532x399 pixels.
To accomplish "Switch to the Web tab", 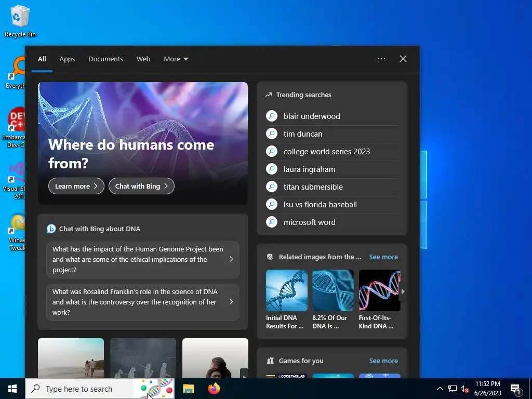I will click(143, 59).
